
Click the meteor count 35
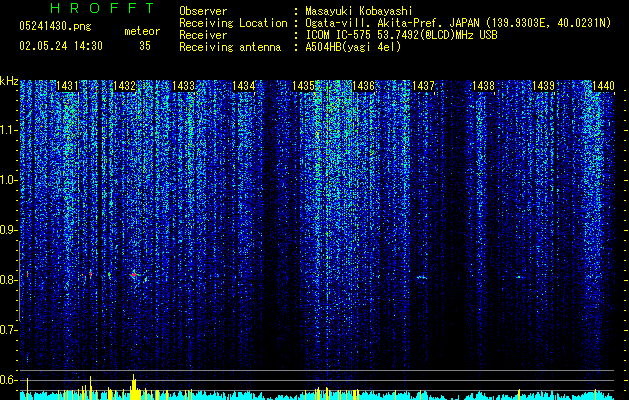coord(145,46)
